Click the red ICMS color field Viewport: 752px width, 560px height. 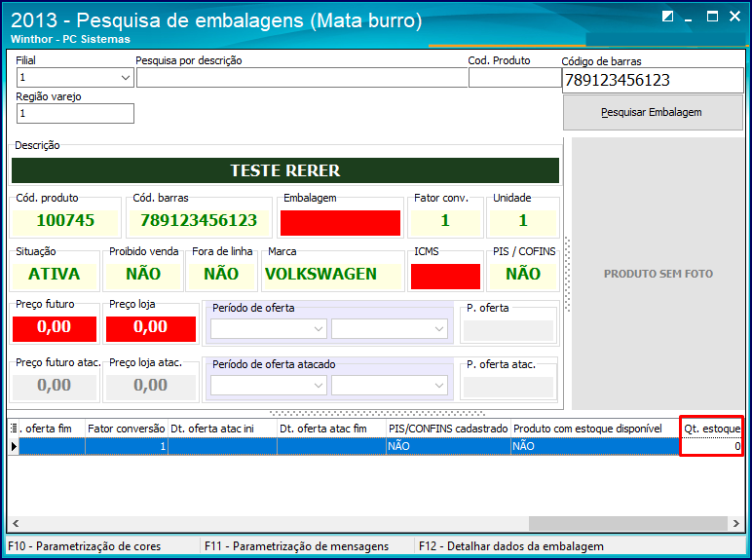445,277
